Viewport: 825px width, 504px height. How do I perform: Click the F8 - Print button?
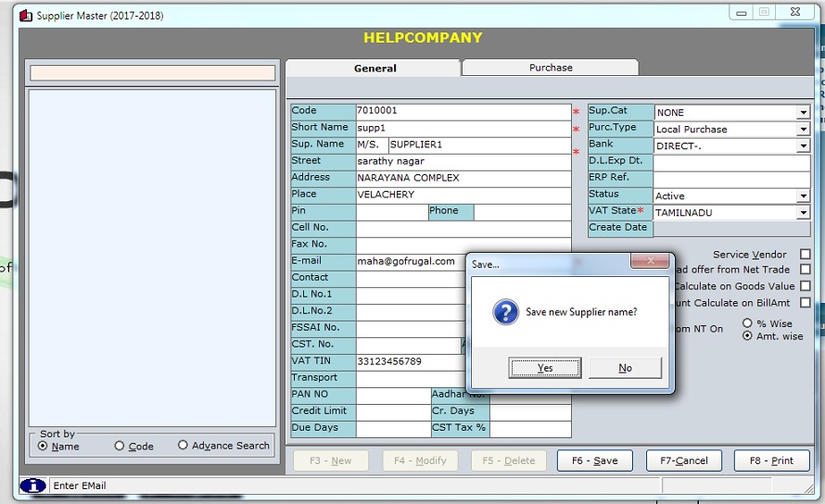[771, 460]
